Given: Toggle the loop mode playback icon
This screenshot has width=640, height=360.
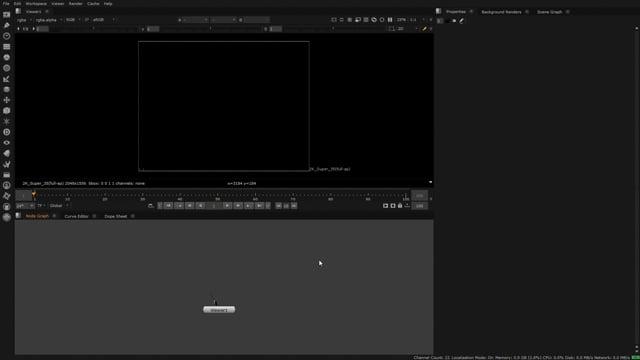Looking at the screenshot, I should pos(151,206).
